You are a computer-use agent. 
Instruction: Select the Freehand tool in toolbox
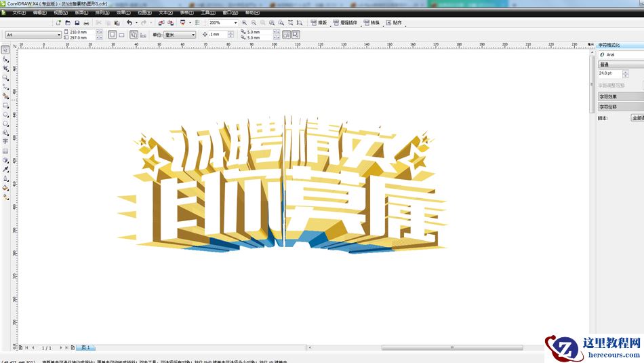point(5,87)
